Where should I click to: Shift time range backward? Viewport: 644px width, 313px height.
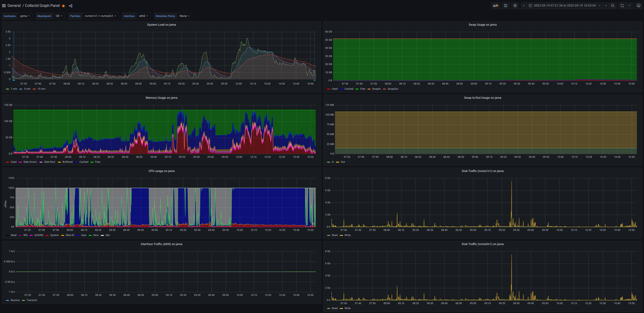524,5
